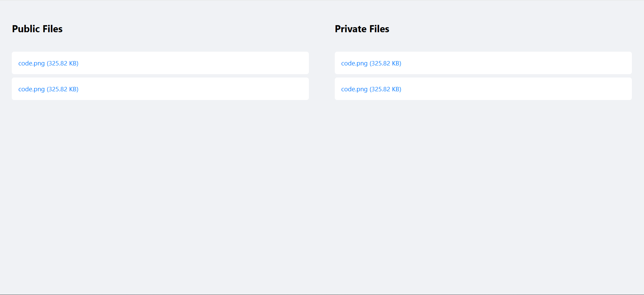The image size is (644, 295).
Task: Click the word Files in the Public Files heading
Action: pyautogui.click(x=52, y=29)
